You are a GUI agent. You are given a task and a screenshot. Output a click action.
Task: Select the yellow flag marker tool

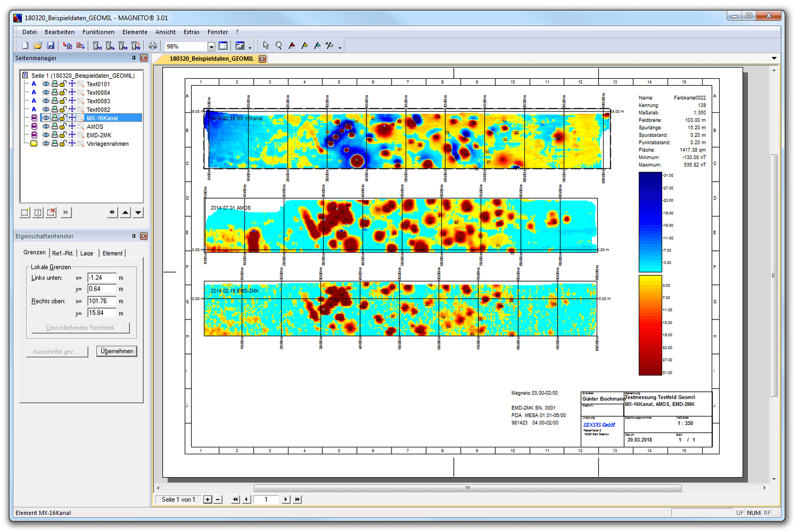click(304, 46)
